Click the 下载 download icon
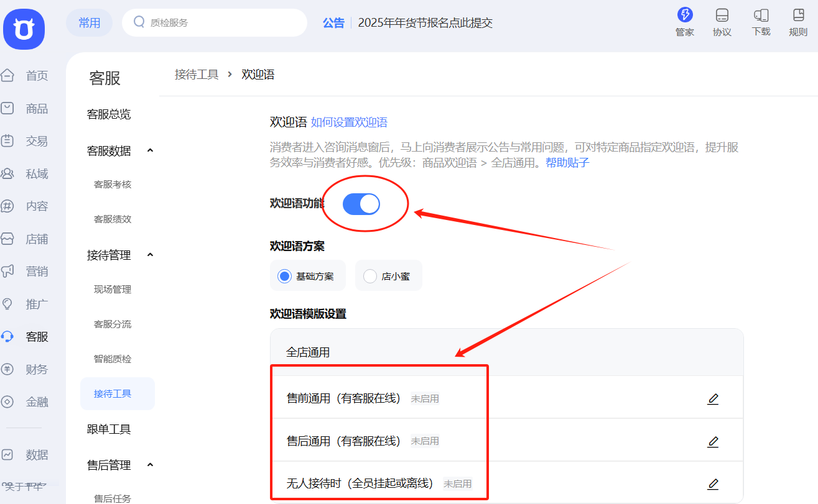 pyautogui.click(x=761, y=15)
